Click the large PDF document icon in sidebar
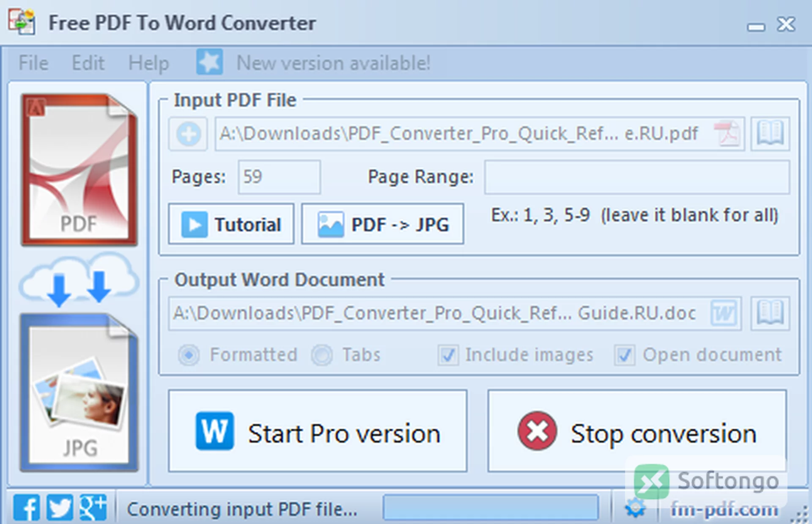This screenshot has width=812, height=524. pos(80,170)
